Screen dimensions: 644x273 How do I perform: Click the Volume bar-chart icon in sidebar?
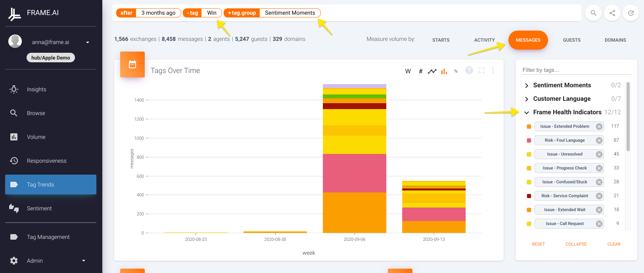[14, 137]
